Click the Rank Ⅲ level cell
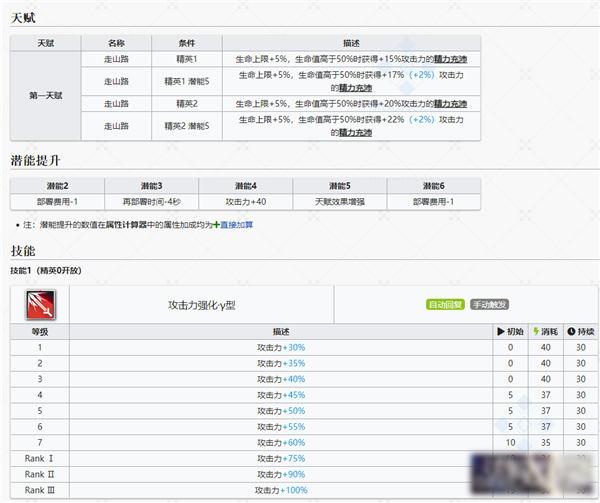 pyautogui.click(x=40, y=490)
